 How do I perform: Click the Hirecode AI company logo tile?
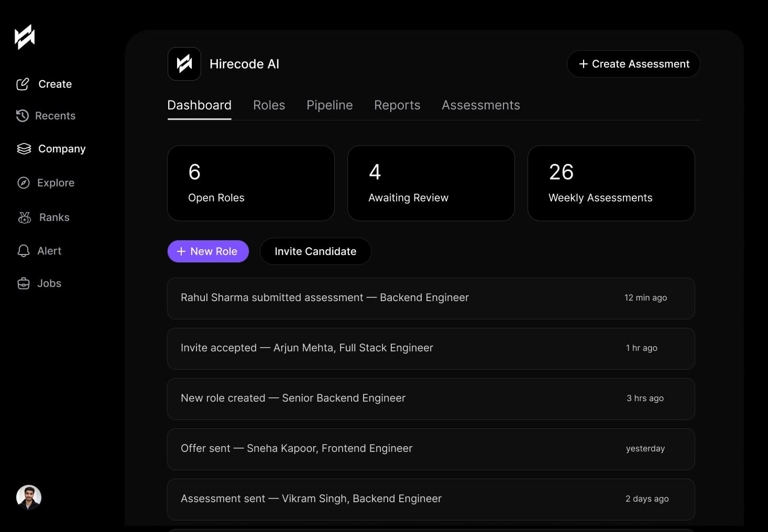184,64
